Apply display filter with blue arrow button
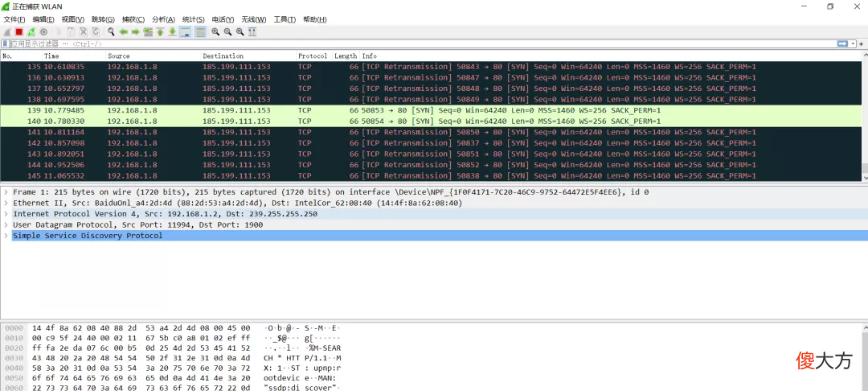 point(842,43)
